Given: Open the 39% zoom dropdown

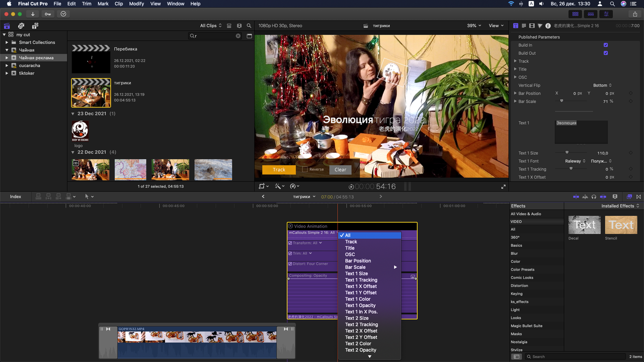Looking at the screenshot, I should (x=474, y=26).
